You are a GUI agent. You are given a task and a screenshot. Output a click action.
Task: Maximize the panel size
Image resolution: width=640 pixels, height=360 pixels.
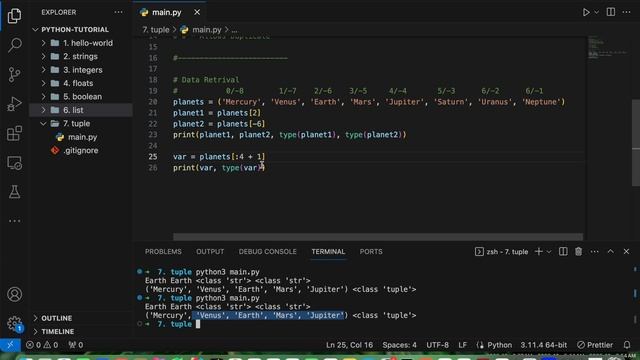(x=611, y=251)
